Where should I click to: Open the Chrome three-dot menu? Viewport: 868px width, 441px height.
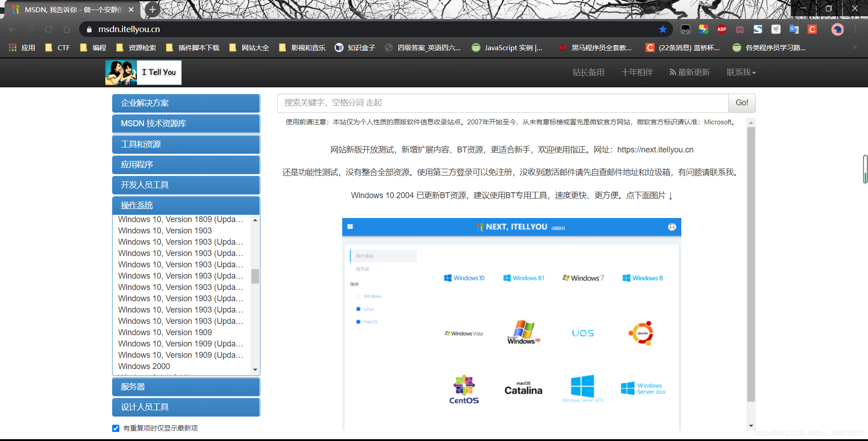(855, 29)
